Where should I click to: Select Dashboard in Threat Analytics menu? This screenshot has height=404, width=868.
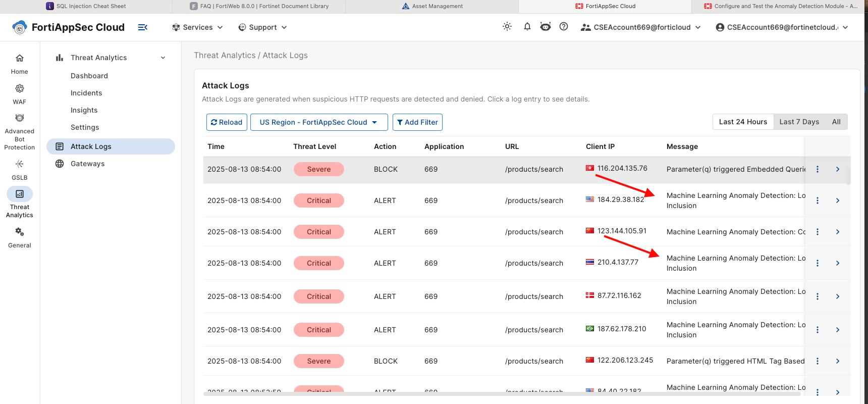click(89, 76)
